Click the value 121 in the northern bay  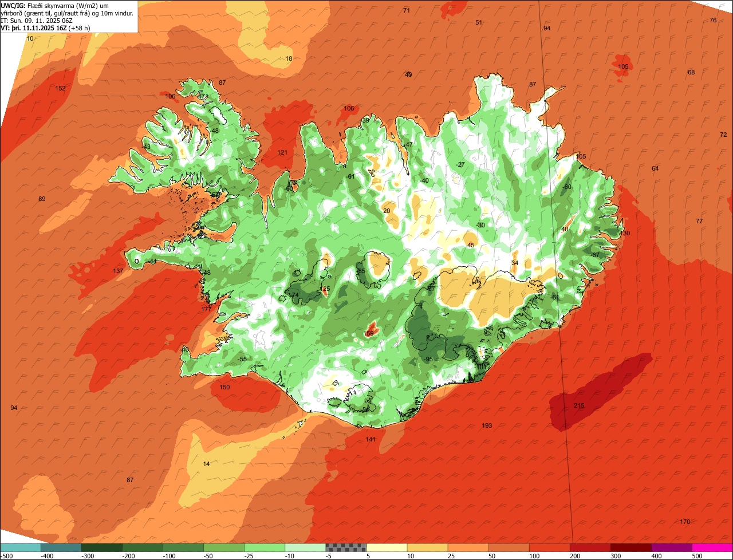pyautogui.click(x=282, y=152)
